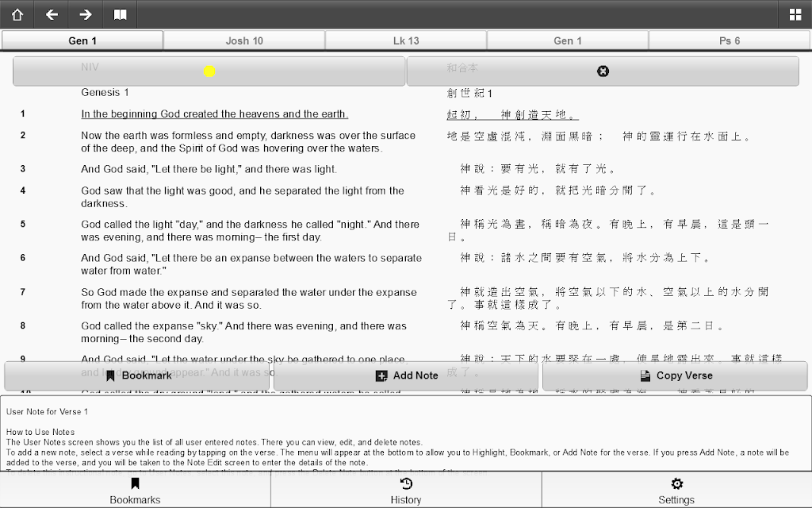Viewport: 812px width, 508px height.
Task: Select verse 5 'God called the light day'
Action: [250, 231]
